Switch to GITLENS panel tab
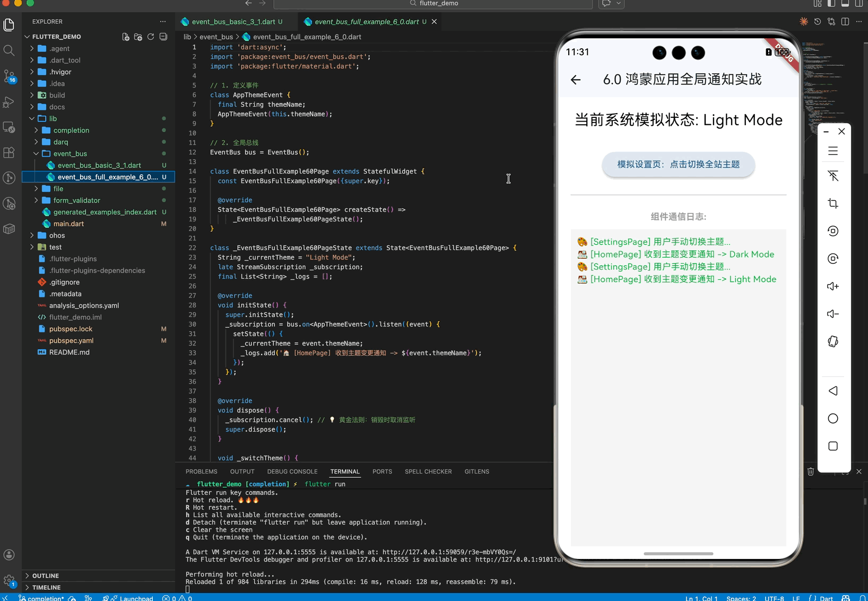 pyautogui.click(x=477, y=471)
